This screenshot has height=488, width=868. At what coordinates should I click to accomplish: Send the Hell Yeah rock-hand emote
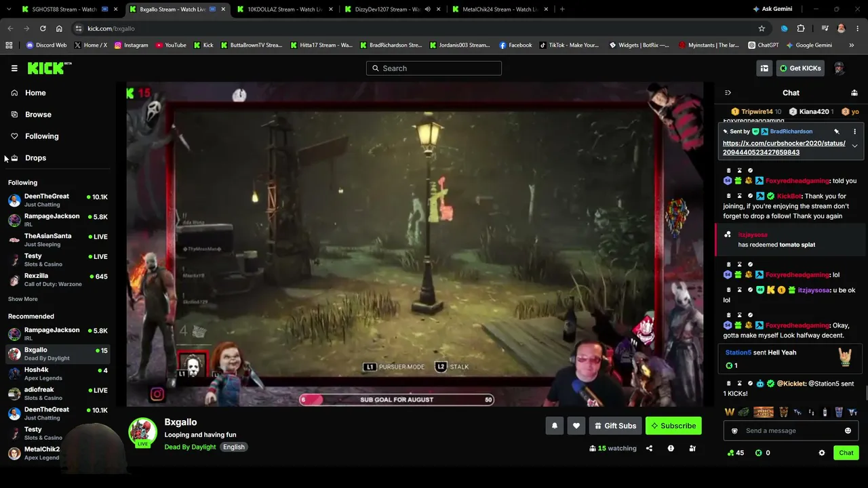845,357
